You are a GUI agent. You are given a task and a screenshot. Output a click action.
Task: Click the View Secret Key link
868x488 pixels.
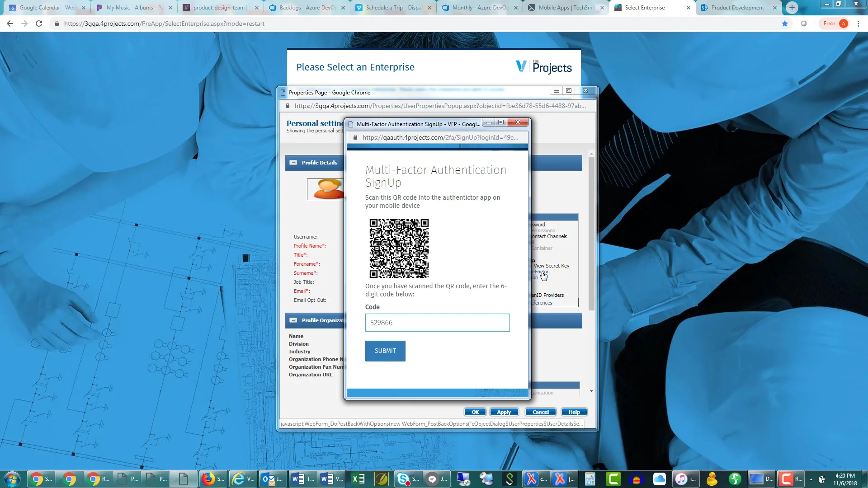point(551,266)
